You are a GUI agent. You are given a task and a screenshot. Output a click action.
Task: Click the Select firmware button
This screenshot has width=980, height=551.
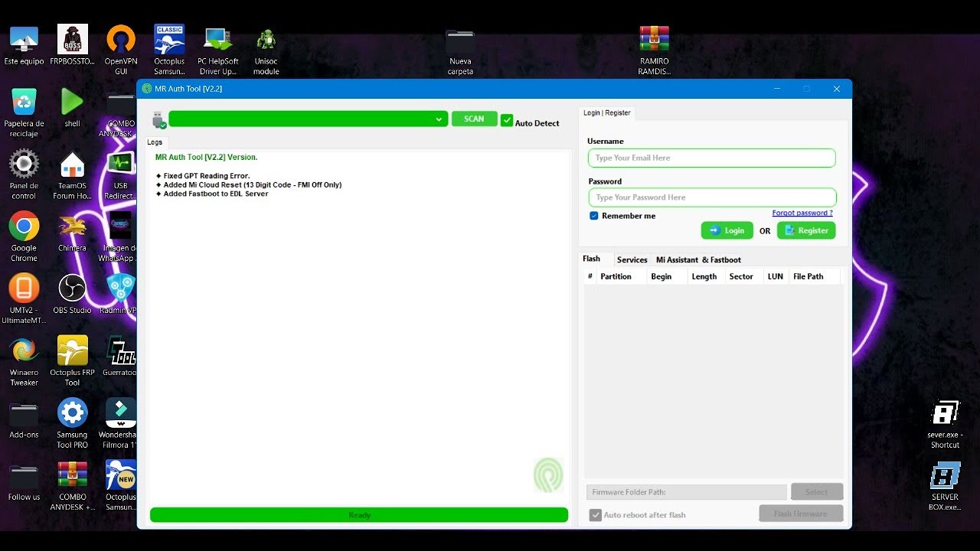pos(817,492)
